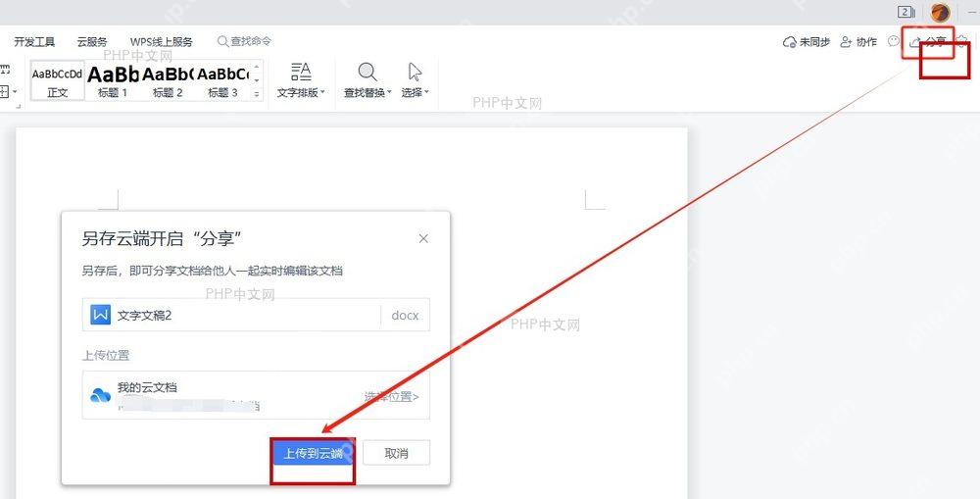Click the docx extension label
The image size is (980, 499).
[x=405, y=315]
